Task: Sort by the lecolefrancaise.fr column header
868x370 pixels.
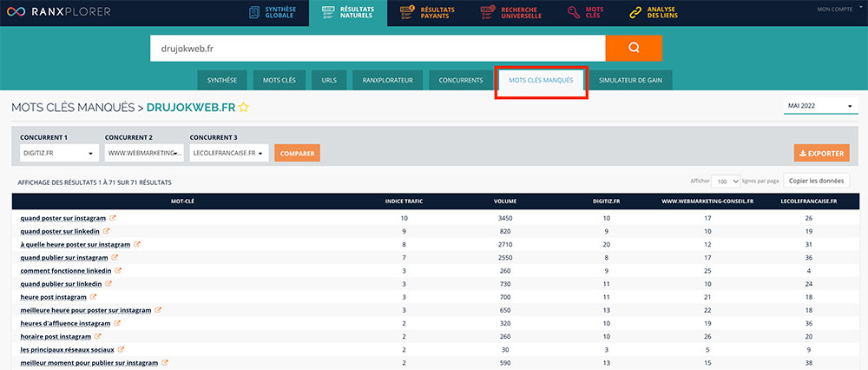Action: point(809,201)
